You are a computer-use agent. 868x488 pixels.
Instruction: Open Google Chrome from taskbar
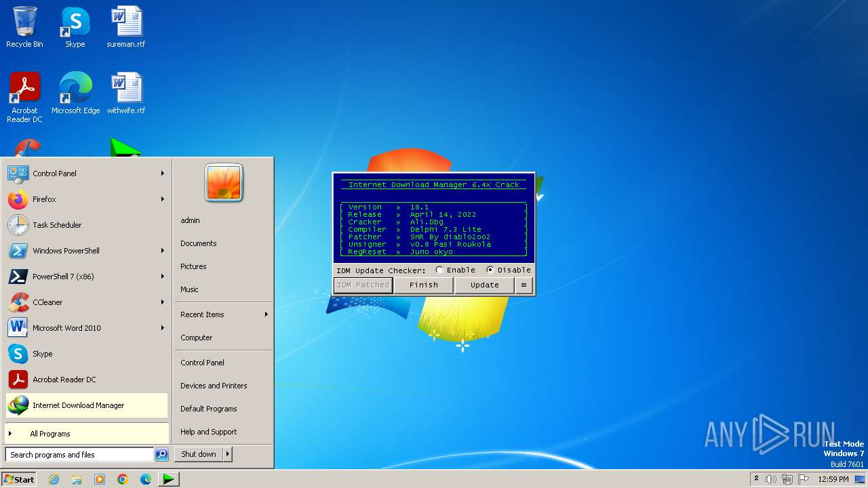tap(123, 479)
